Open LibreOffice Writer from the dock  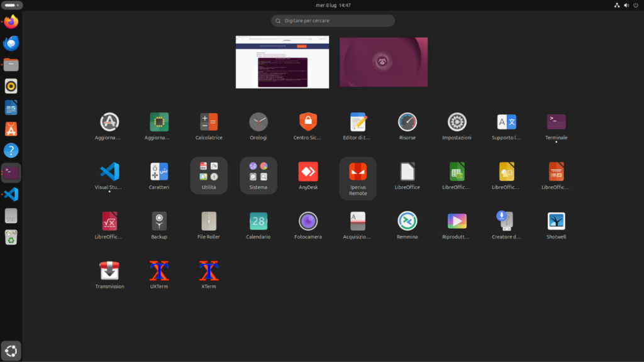coord(11,108)
